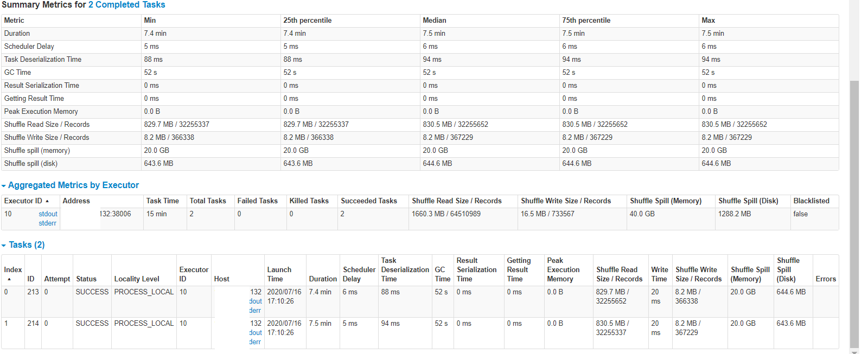
Task: Click the Median column header in Summary Metrics
Action: point(435,21)
